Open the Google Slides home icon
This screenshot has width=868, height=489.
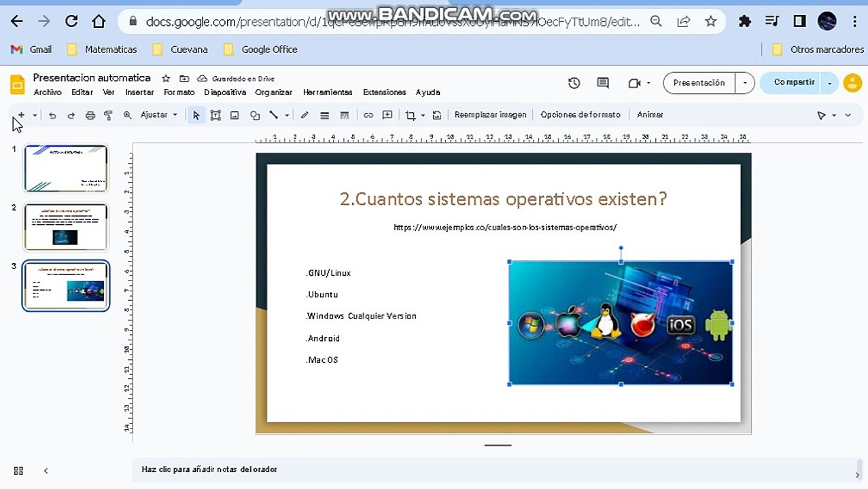pos(17,84)
